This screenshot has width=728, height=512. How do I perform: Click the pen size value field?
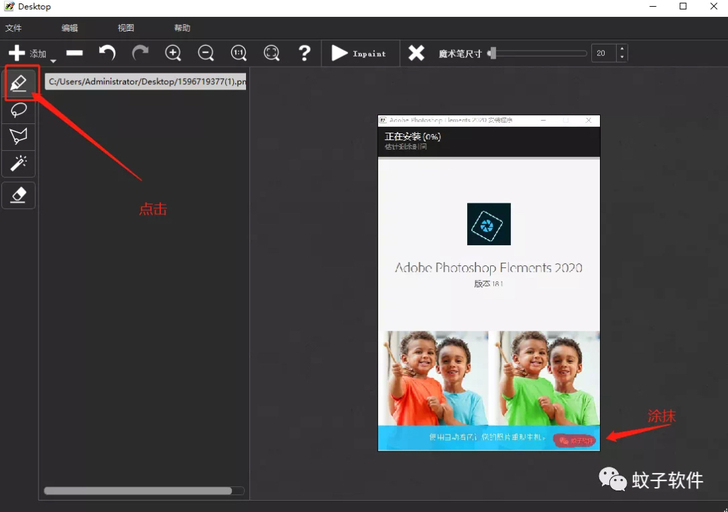(x=604, y=53)
